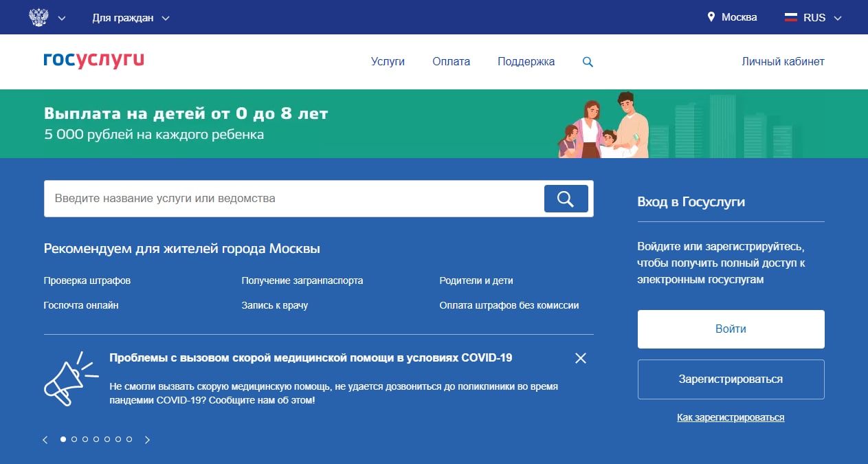
Task: Select the fifth carousel dot
Action: tap(107, 439)
